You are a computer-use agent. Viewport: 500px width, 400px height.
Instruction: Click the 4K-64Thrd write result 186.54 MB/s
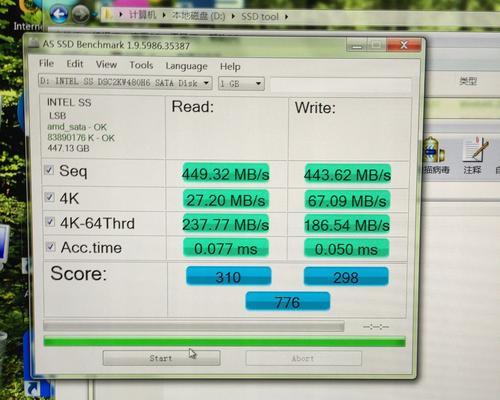pos(347,225)
